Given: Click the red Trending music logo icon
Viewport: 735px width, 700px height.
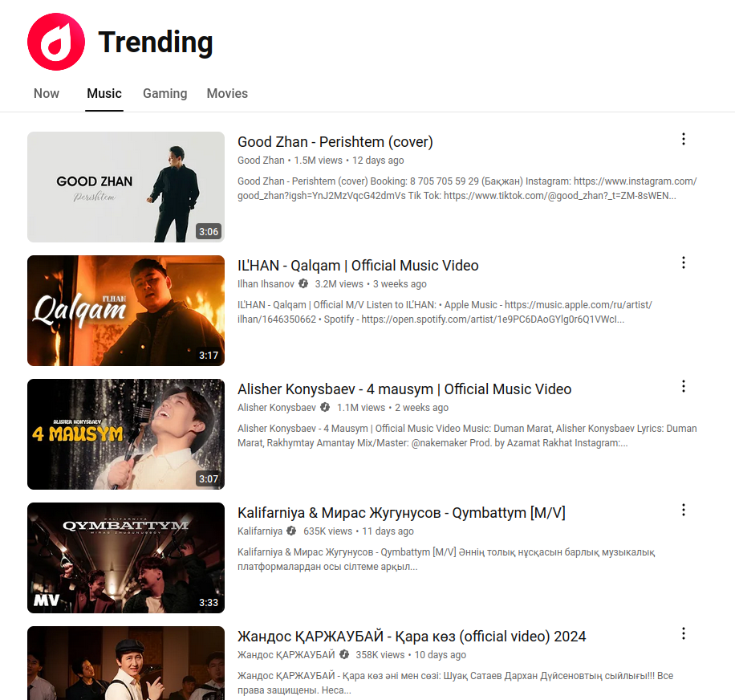Looking at the screenshot, I should (56, 42).
